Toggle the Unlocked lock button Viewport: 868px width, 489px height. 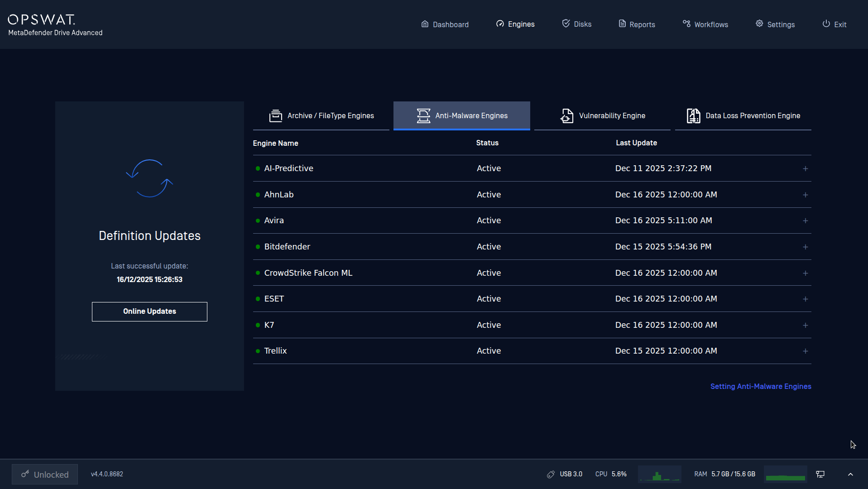pos(45,474)
